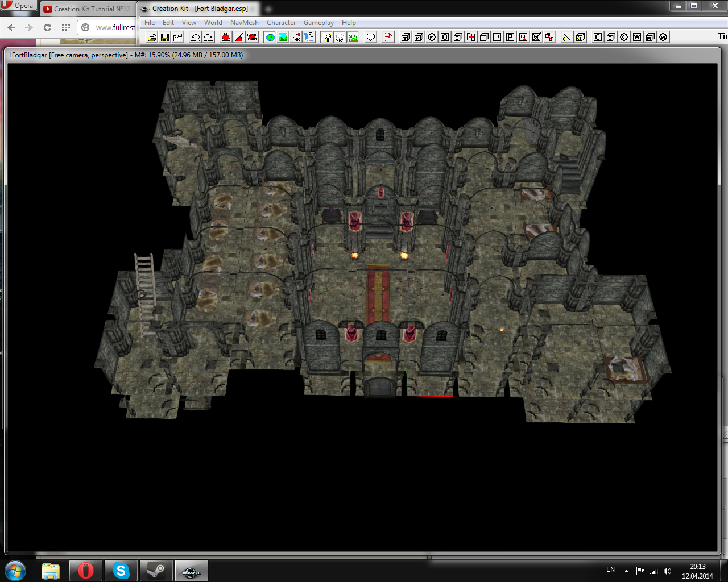Click the circled W toolbar icon
728x582 pixels.
663,37
